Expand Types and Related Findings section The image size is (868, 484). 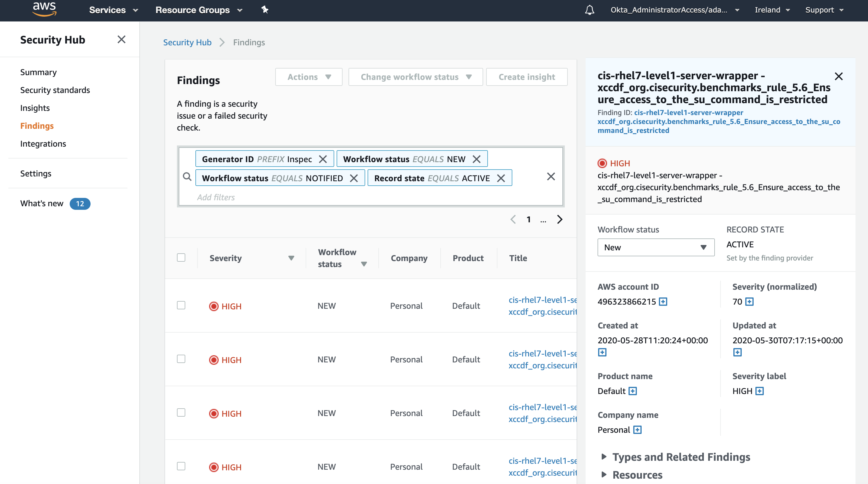click(x=681, y=457)
